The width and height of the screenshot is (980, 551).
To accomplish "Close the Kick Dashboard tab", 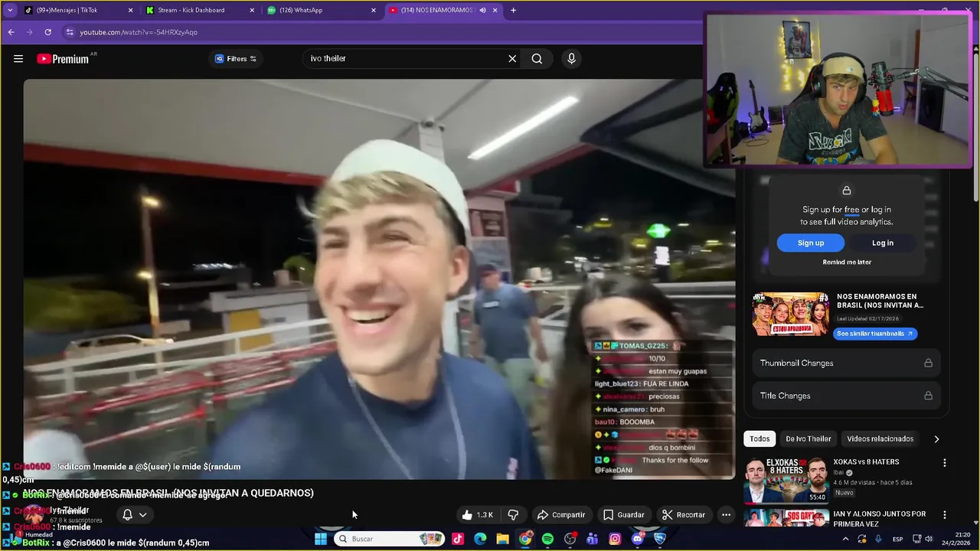I will point(252,10).
